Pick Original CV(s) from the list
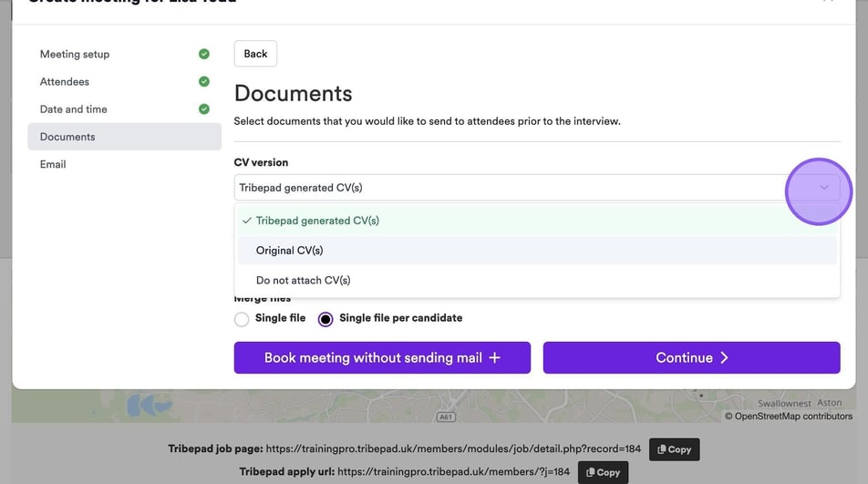868x484 pixels. (x=289, y=251)
